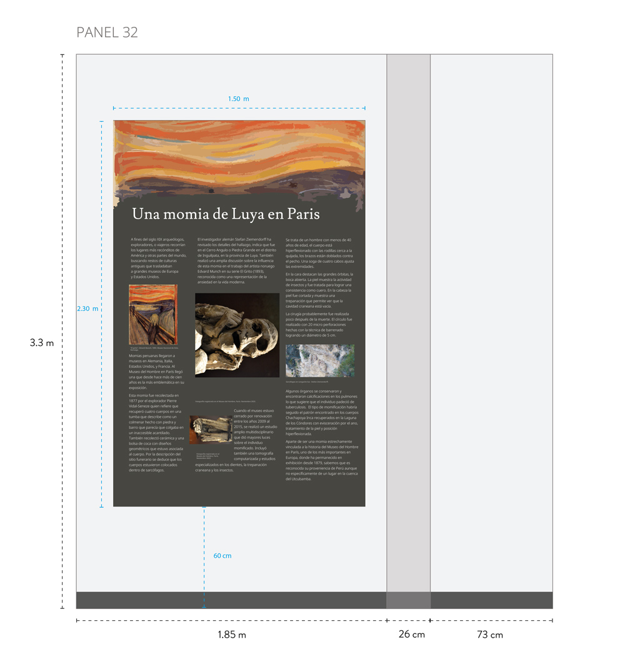Click the small mummy thumbnail beside 'Cuando el museo'
Viewport: 625px width, 672px height.
pos(211,430)
